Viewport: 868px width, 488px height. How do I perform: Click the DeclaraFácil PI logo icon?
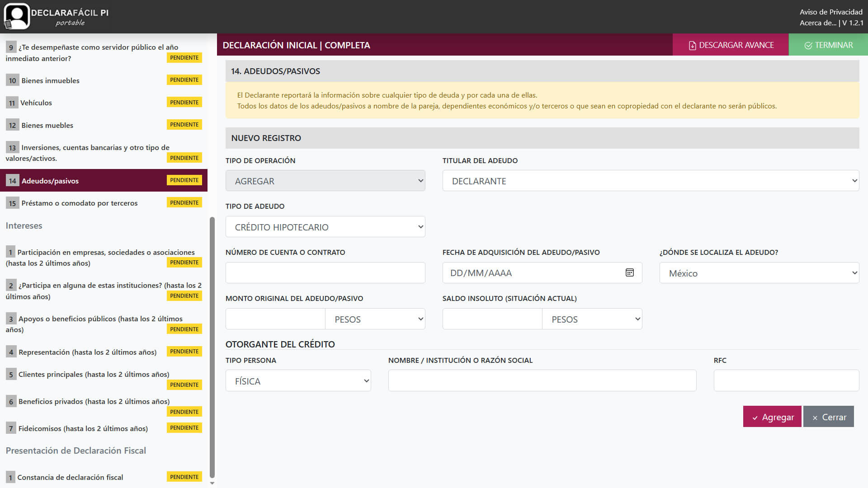coord(17,16)
